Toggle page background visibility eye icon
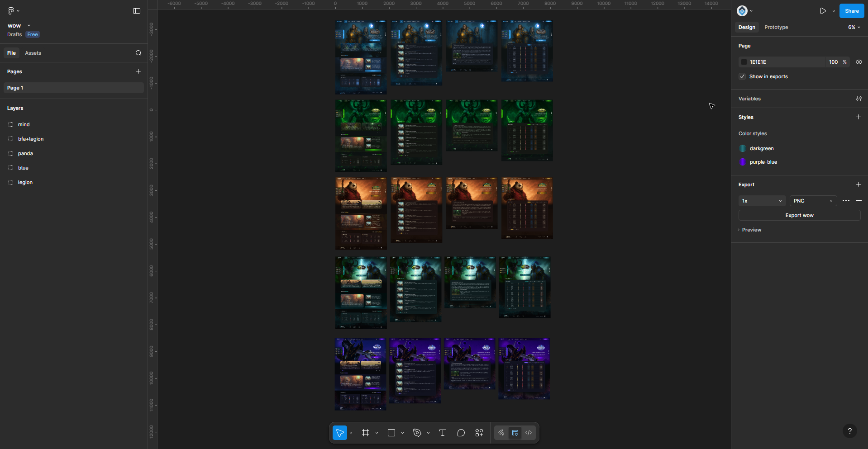Viewport: 868px width, 449px height. pos(858,62)
